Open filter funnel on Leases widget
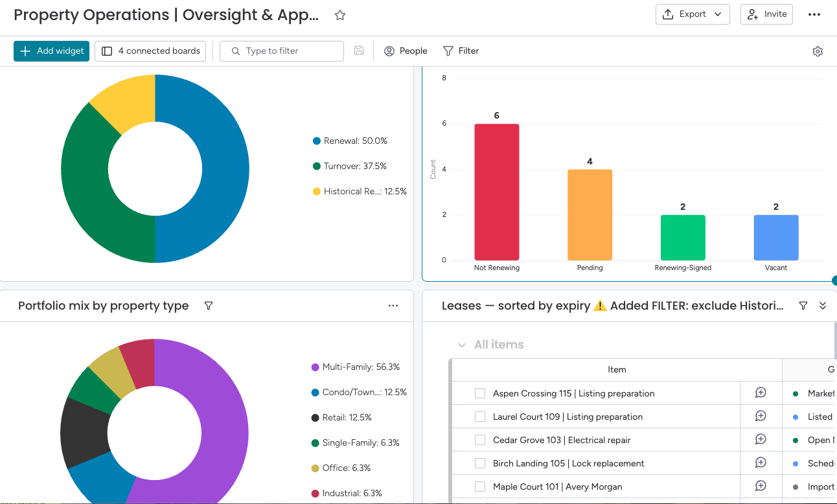The width and height of the screenshot is (837, 504). (803, 306)
